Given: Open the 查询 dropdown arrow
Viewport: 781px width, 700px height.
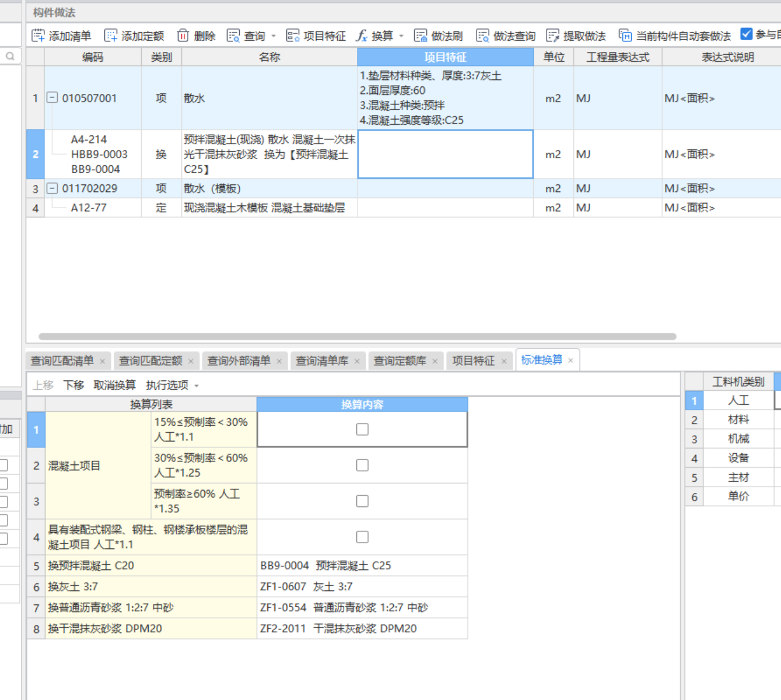Looking at the screenshot, I should coord(274,36).
